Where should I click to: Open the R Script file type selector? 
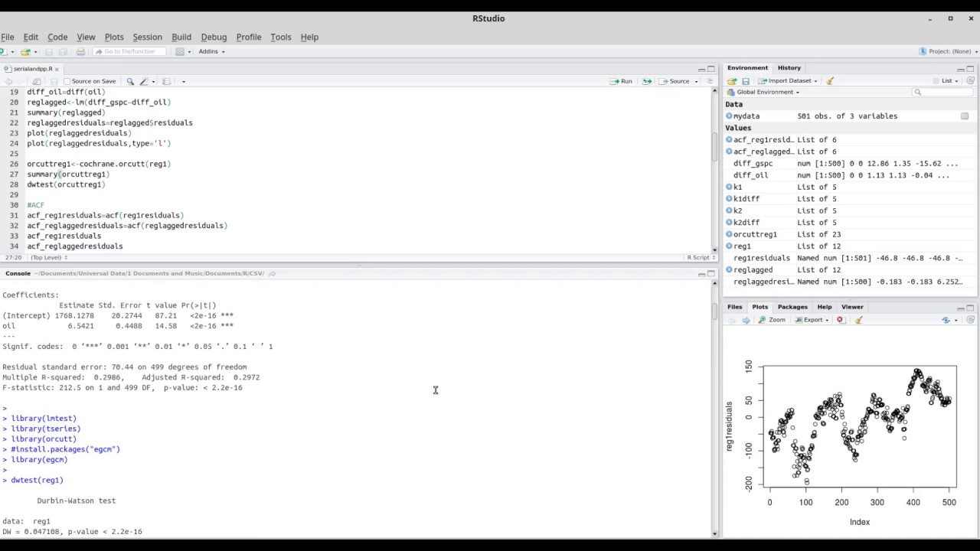tap(700, 258)
